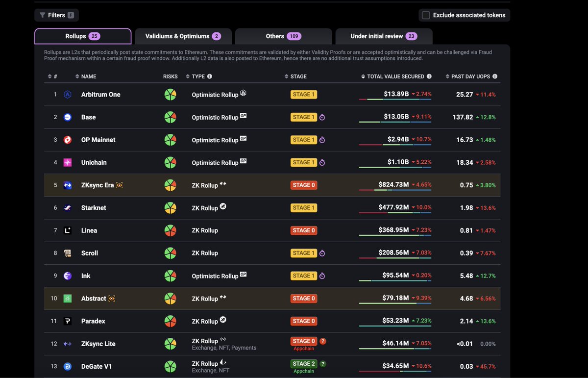Sort table by NAME column
This screenshot has height=378, width=588.
coord(86,76)
